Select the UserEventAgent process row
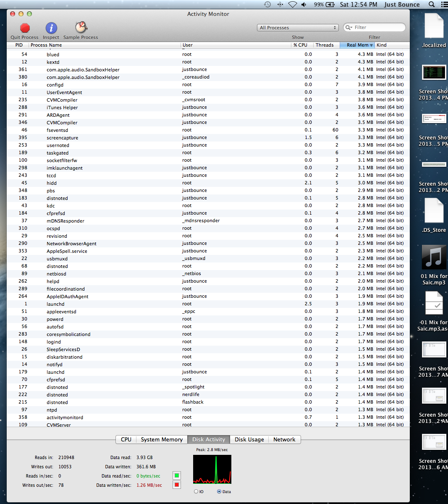 point(208,92)
